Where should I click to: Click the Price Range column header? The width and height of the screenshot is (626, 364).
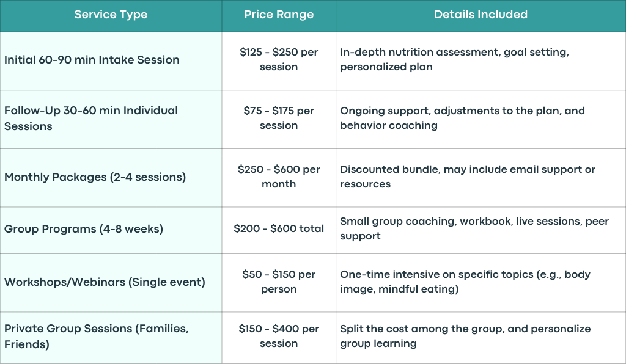[279, 16]
